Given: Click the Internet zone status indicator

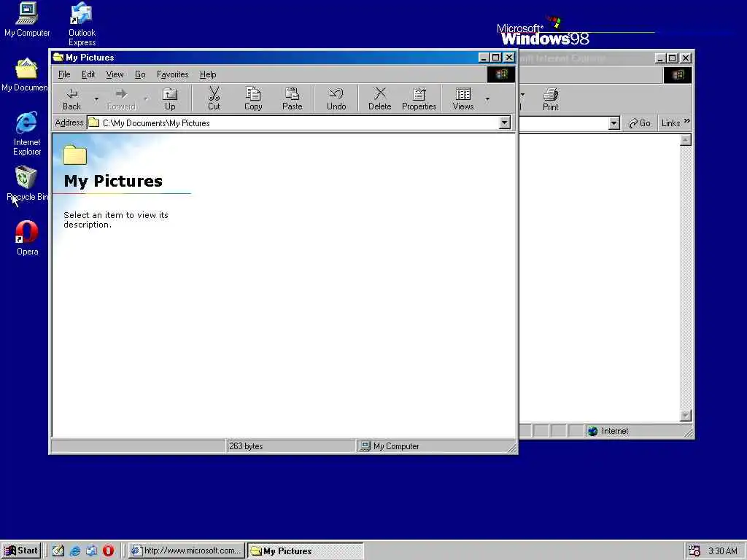Looking at the screenshot, I should [x=608, y=431].
